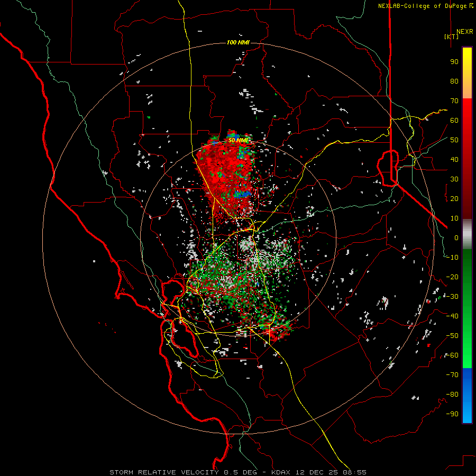Click the yellow segment of velocity color bar
The width and height of the screenshot is (476, 476).
(467, 73)
